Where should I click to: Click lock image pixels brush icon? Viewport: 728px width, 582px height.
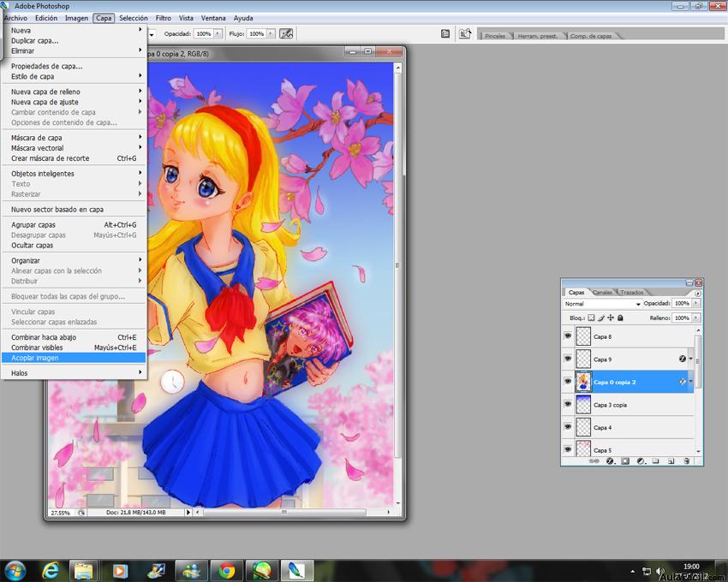[601, 318]
